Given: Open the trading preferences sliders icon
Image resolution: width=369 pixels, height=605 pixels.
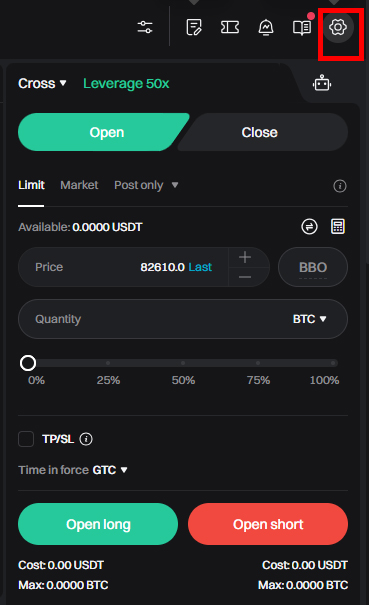Looking at the screenshot, I should pyautogui.click(x=145, y=27).
